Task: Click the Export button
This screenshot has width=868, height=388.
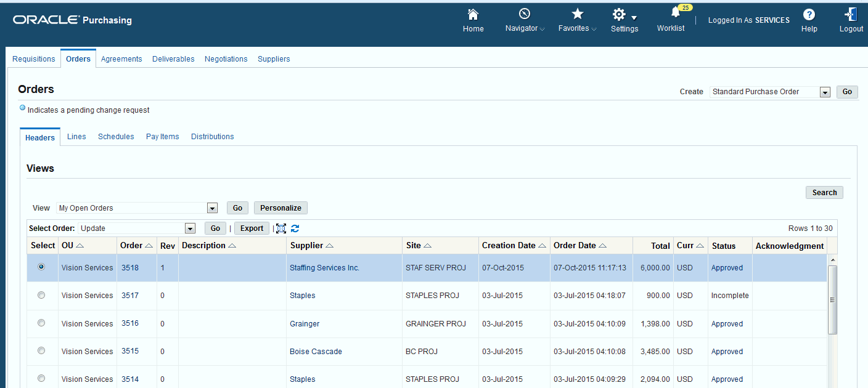Action: tap(252, 228)
